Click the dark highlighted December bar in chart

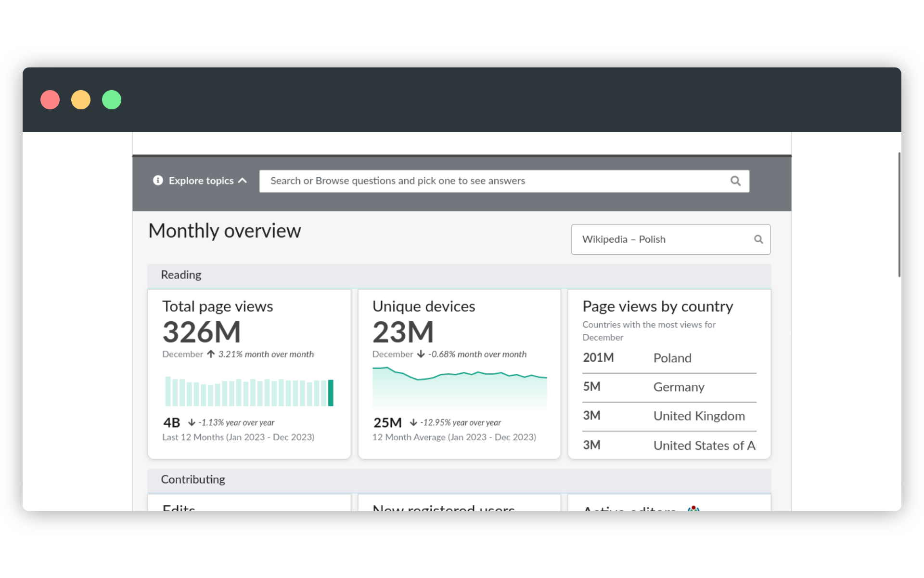point(331,393)
